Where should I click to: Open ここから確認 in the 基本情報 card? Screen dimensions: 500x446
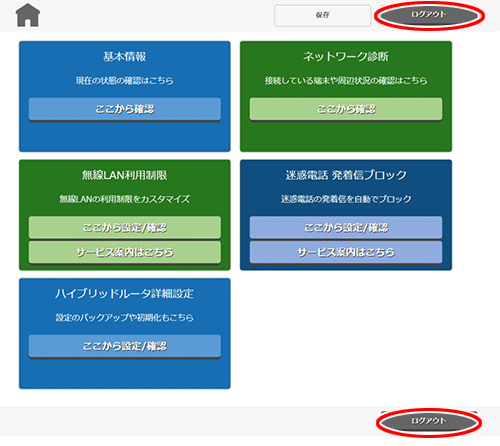pos(125,109)
